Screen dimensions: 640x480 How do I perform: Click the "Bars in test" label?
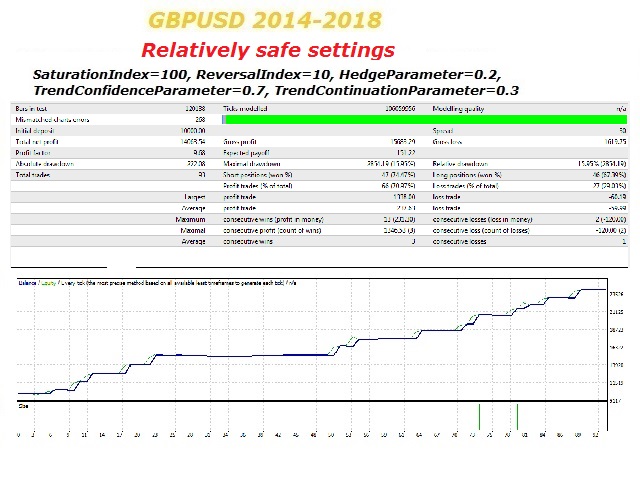(x=31, y=109)
